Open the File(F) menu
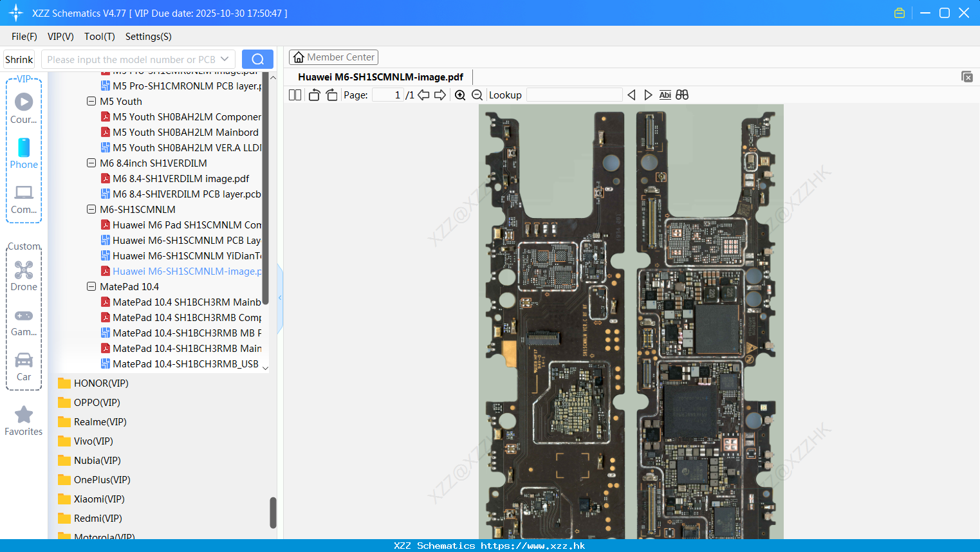 click(x=24, y=36)
